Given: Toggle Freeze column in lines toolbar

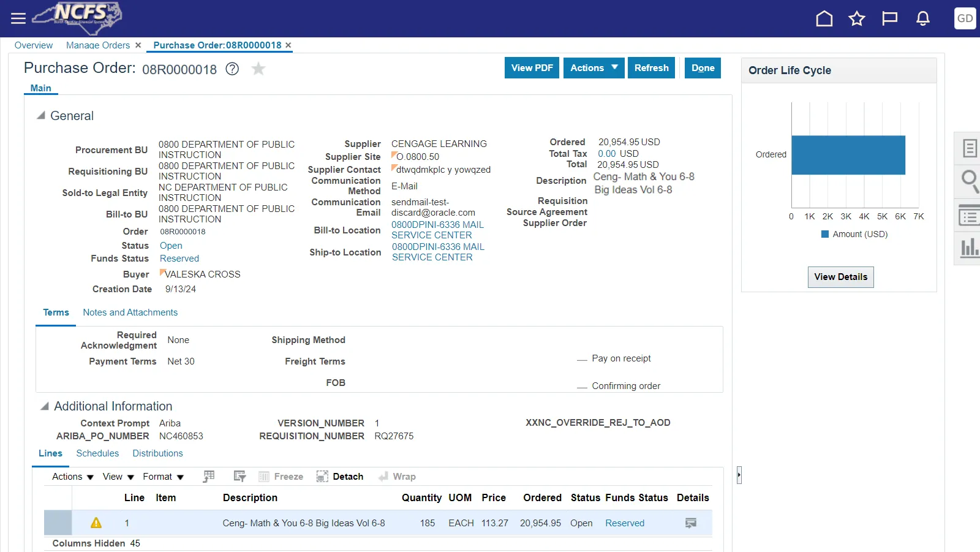Looking at the screenshot, I should (x=281, y=477).
